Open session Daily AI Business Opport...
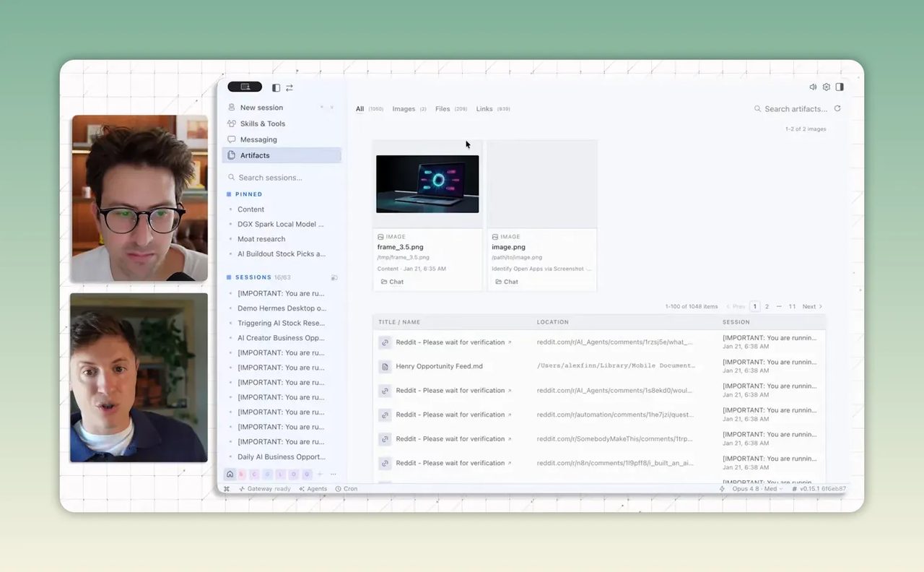The height and width of the screenshot is (572, 924). [282, 456]
